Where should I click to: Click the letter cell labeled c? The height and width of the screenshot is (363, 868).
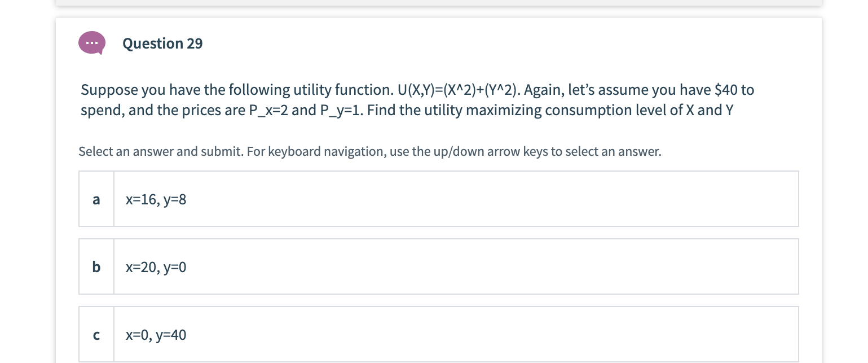pos(96,334)
